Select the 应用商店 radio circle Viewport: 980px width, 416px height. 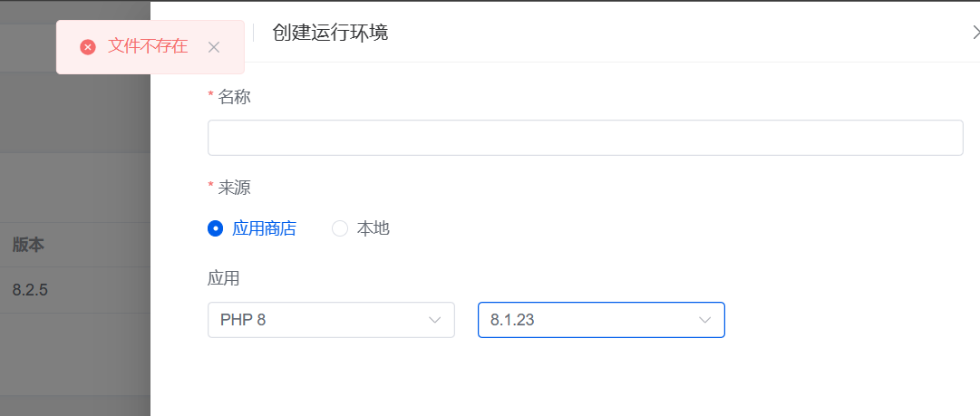point(215,228)
